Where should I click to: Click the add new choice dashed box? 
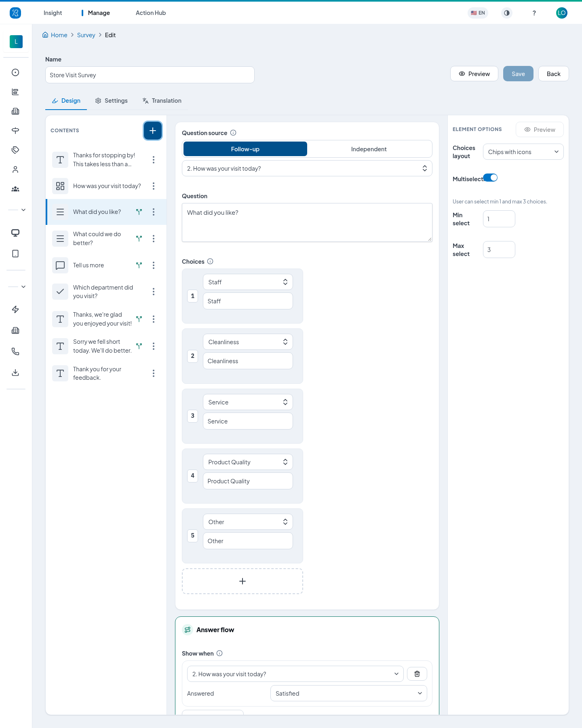(x=242, y=581)
